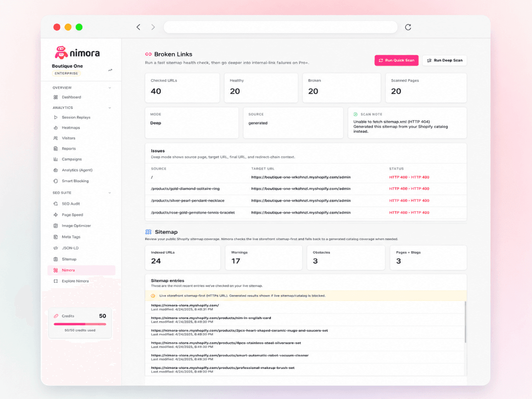Click the credits usage progress bar

pyautogui.click(x=80, y=324)
